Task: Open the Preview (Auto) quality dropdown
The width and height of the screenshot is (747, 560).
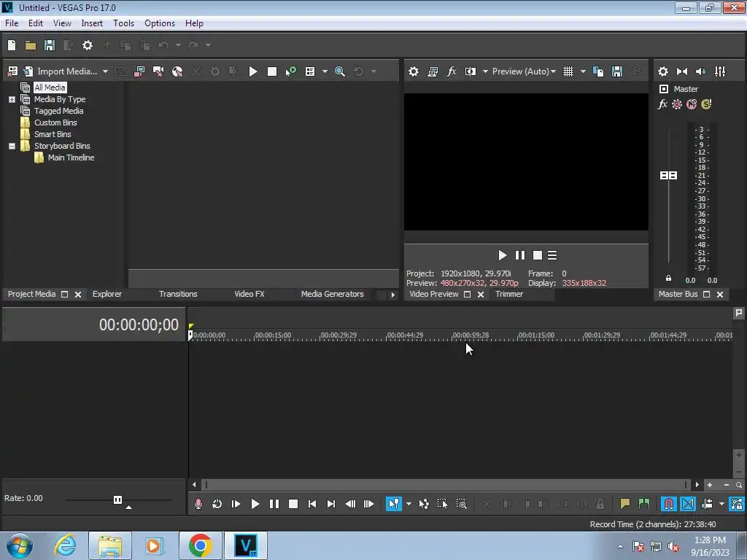Action: coord(524,71)
